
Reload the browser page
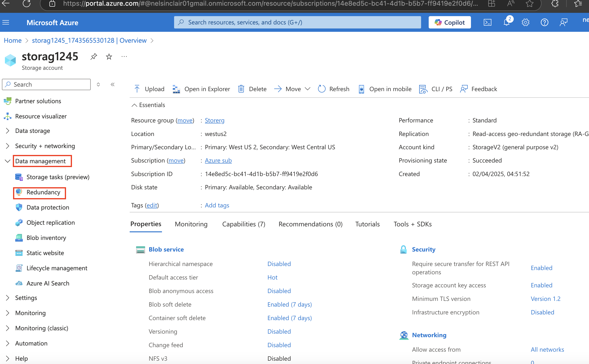[27, 3]
